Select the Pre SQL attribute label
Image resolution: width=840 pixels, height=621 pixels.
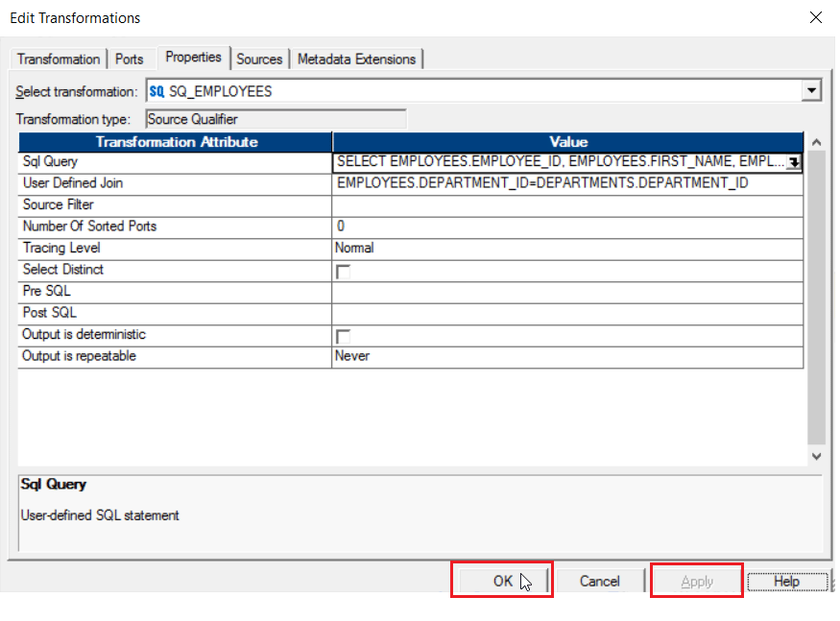47,291
